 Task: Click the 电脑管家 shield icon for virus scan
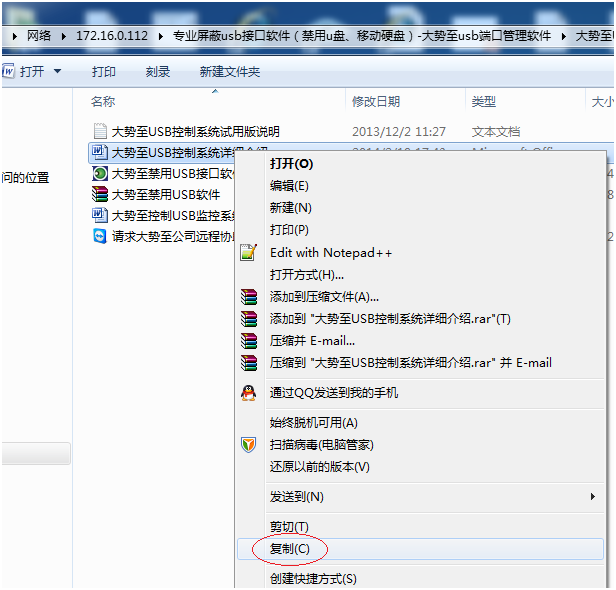[249, 445]
